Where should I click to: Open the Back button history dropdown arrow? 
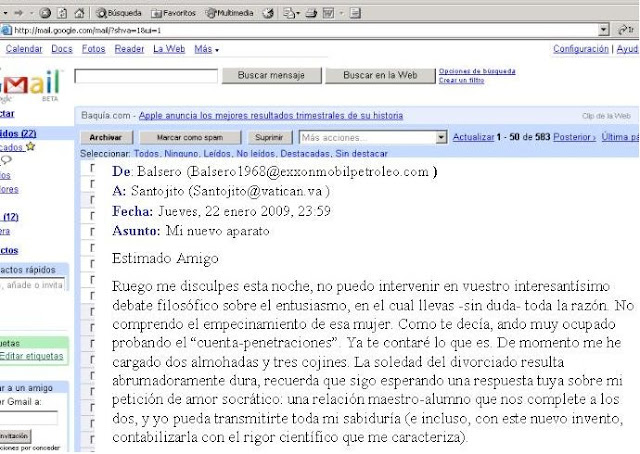coord(5,13)
